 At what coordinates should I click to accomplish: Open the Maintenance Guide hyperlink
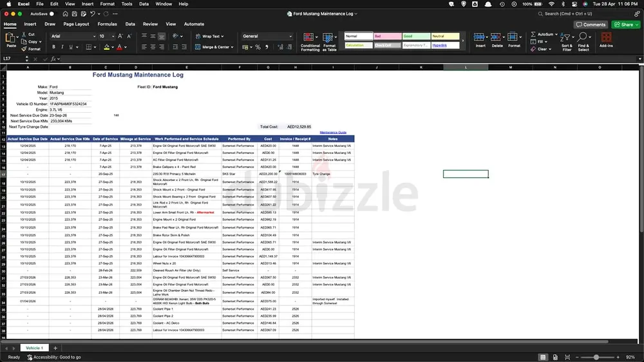click(333, 132)
